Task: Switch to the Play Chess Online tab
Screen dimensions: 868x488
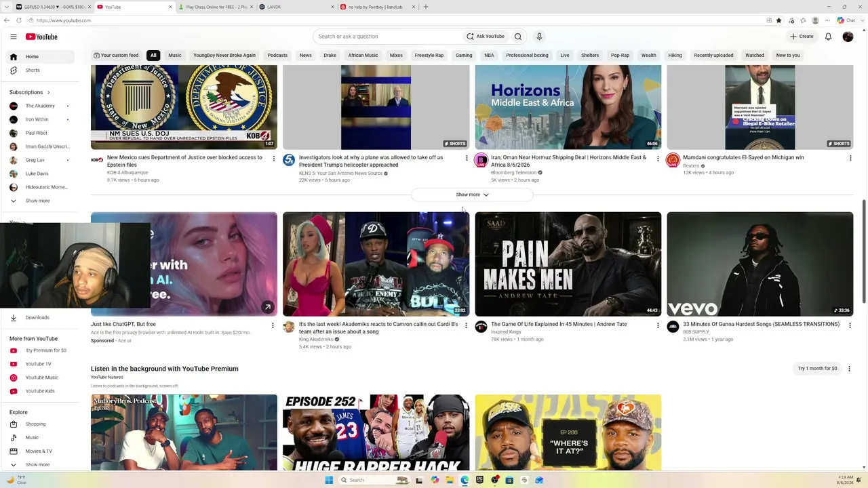Action: pyautogui.click(x=216, y=7)
